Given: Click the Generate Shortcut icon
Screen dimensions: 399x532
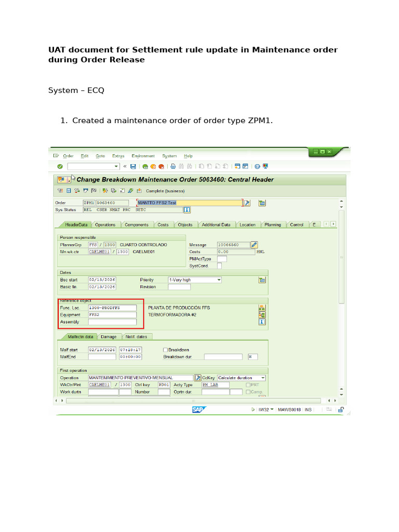Looking at the screenshot, I should (245, 166).
